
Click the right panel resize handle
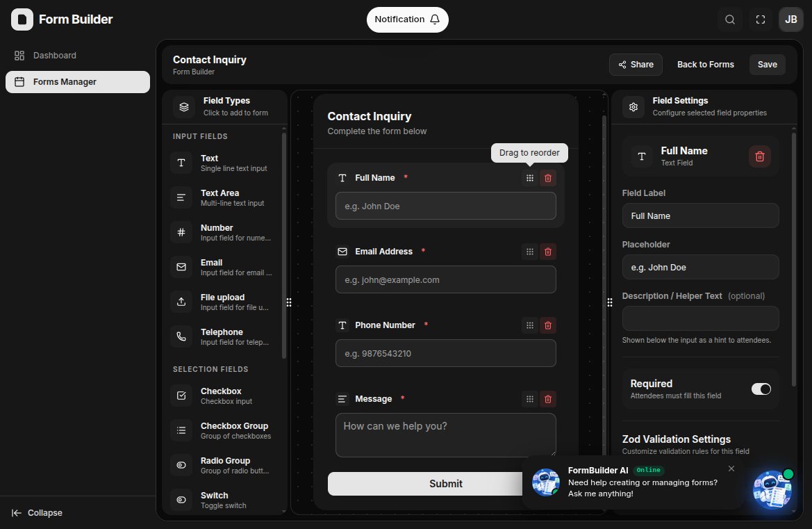[x=609, y=302]
